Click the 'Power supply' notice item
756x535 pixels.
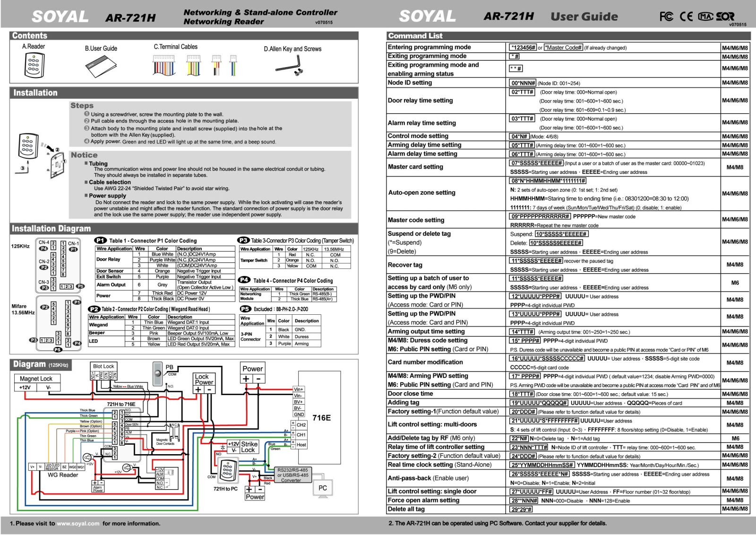tap(107, 196)
